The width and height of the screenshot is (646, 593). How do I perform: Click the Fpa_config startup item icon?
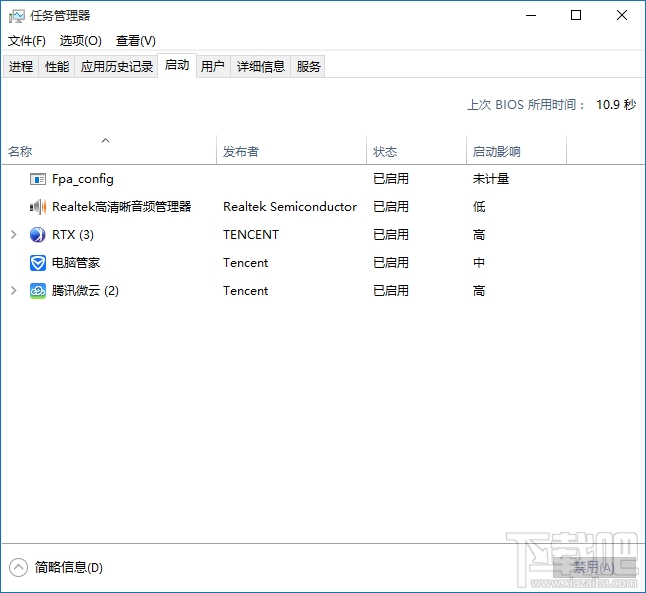37,179
